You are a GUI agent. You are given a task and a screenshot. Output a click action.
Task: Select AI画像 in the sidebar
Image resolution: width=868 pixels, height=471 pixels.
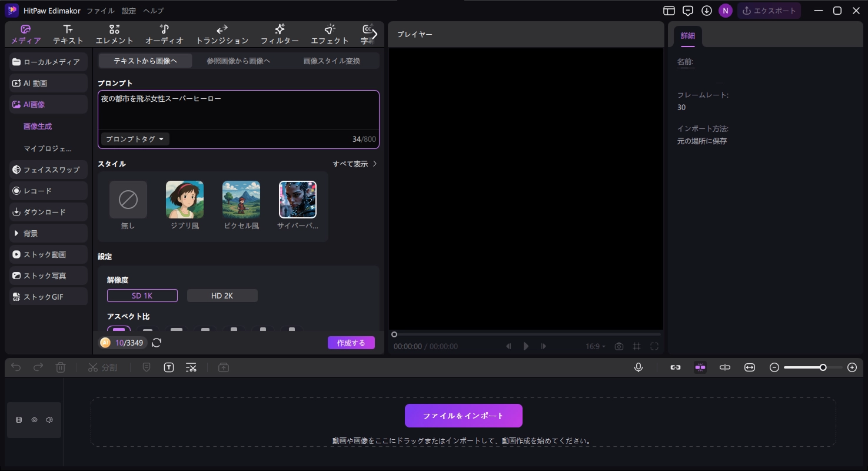[x=48, y=104]
